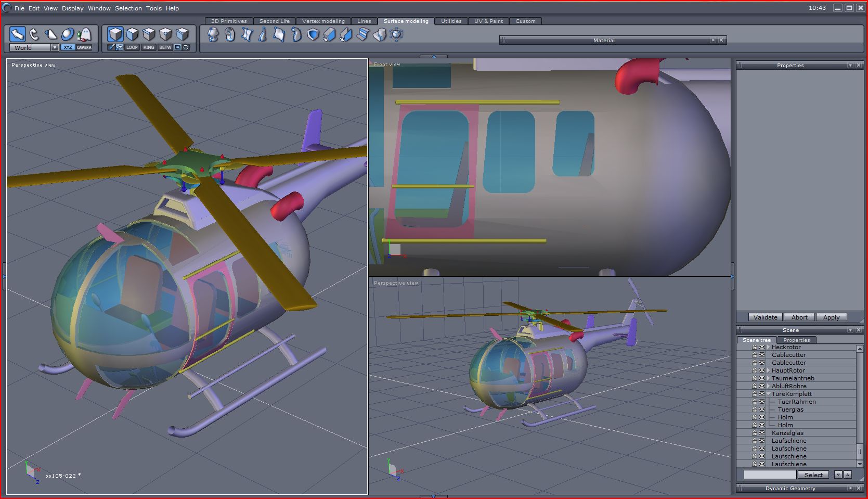Click the Abort button
Screen dimensions: 868x499
799,317
